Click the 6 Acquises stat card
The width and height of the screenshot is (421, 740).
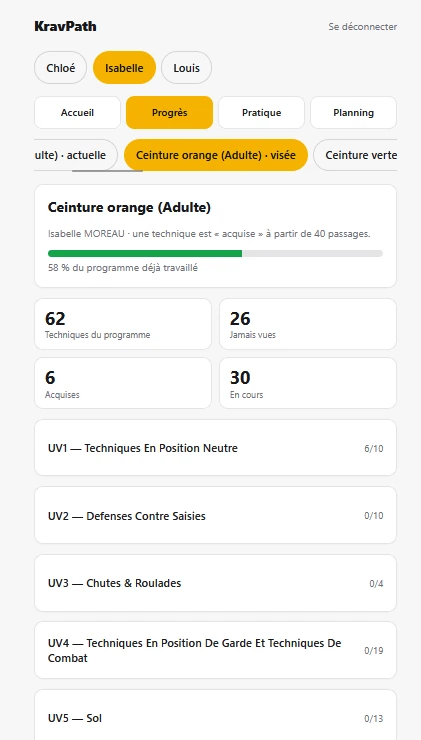(123, 383)
